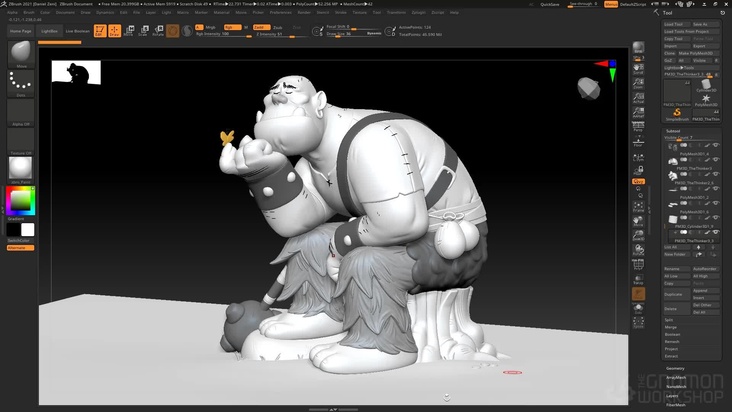Activate the Draw mode button
Screen dimensions: 732x412
point(114,31)
